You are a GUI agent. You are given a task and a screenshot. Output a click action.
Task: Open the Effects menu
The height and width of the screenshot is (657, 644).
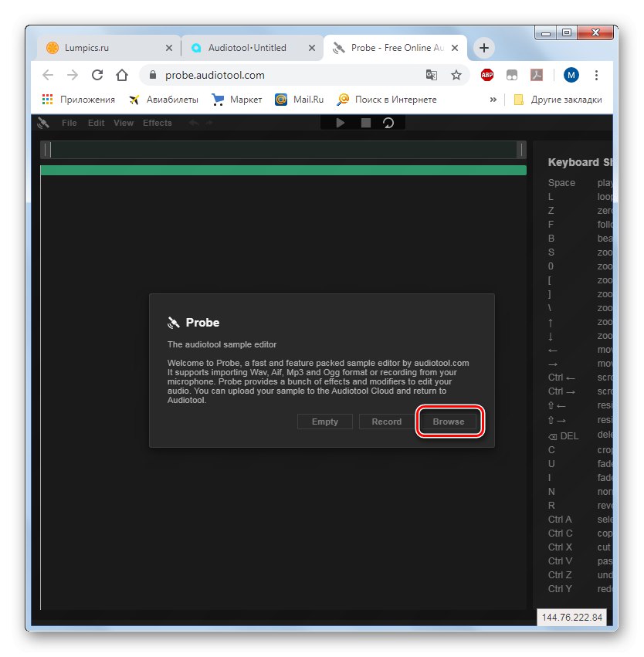[x=157, y=123]
